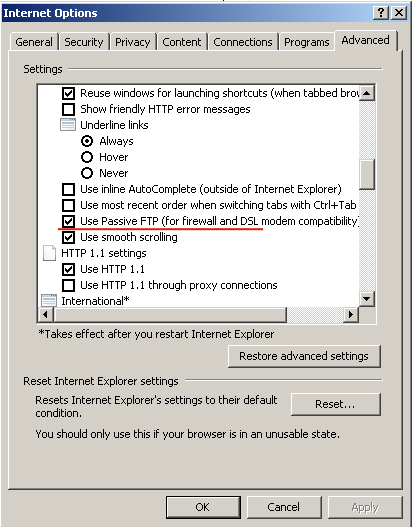Click the horizontal scroll right arrow
The width and height of the screenshot is (412, 527).
coord(351,315)
